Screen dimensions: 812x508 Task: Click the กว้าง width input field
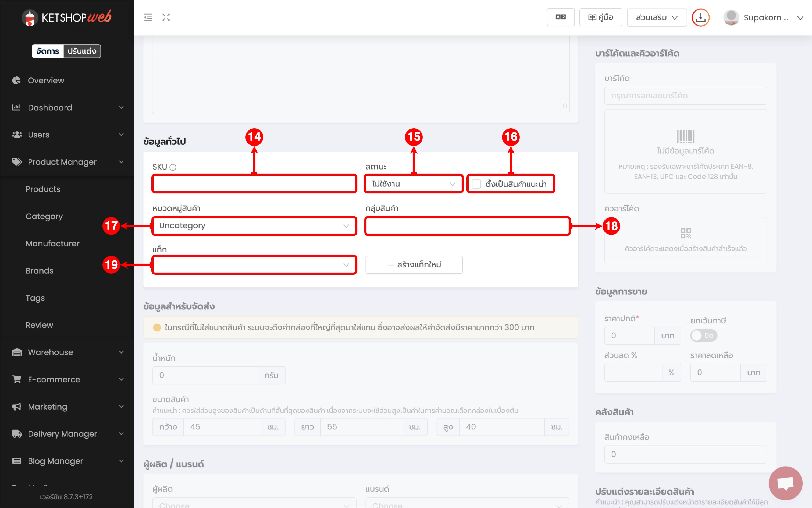(222, 427)
